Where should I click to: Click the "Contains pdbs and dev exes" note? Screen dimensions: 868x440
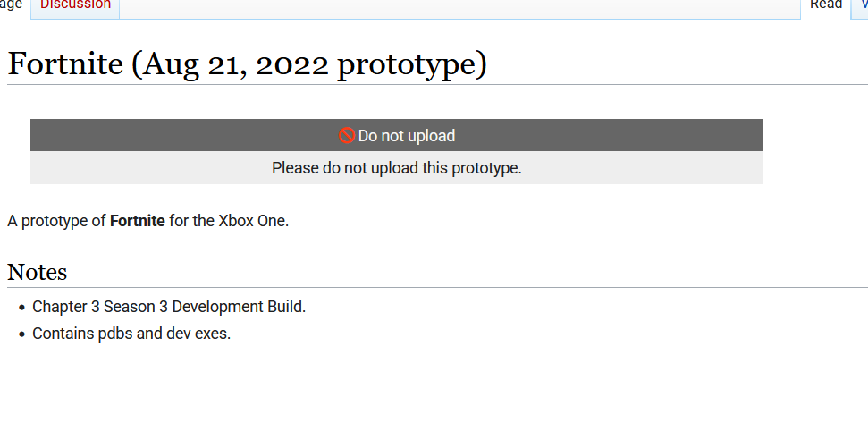tap(131, 334)
